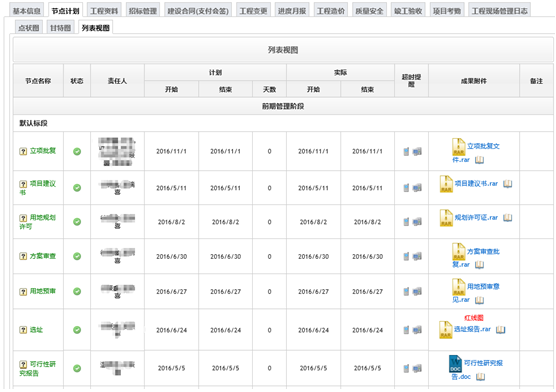Click the mobile phone reminder icon in 选址 row
This screenshot has width=556, height=392.
(x=406, y=330)
